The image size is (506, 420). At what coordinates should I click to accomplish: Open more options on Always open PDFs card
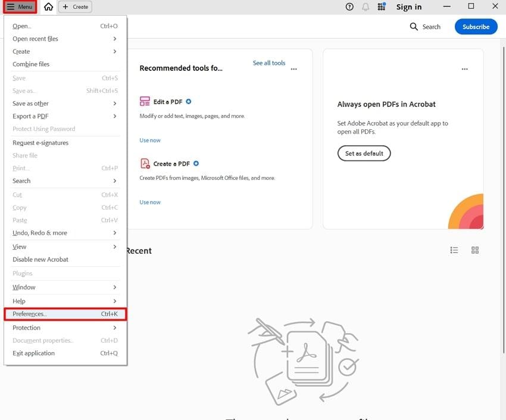pos(464,70)
